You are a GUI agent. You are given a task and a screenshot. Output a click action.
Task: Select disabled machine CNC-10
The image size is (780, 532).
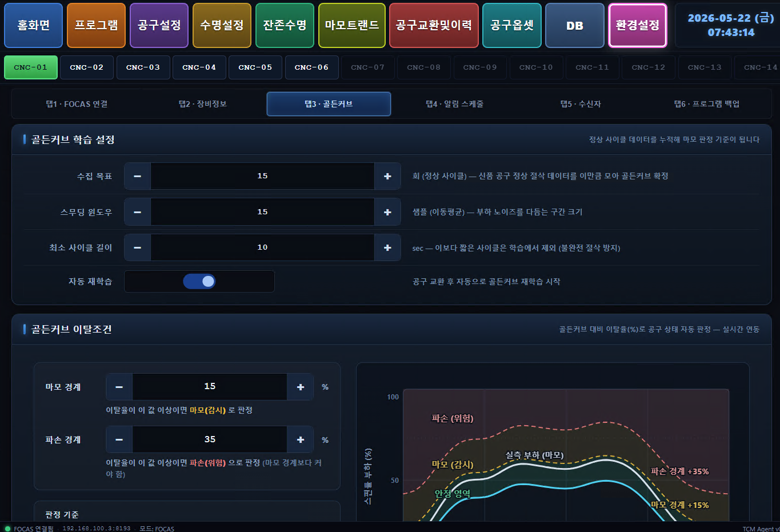pos(536,67)
